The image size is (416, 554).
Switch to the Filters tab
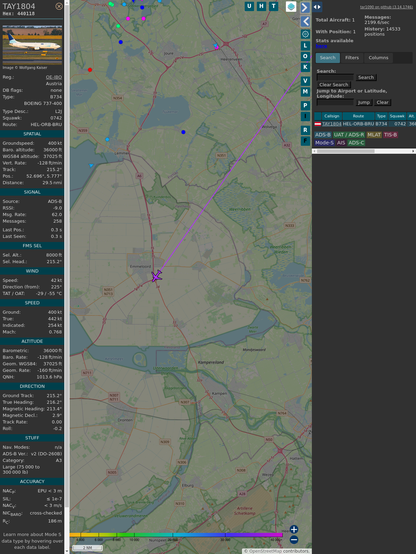point(352,58)
